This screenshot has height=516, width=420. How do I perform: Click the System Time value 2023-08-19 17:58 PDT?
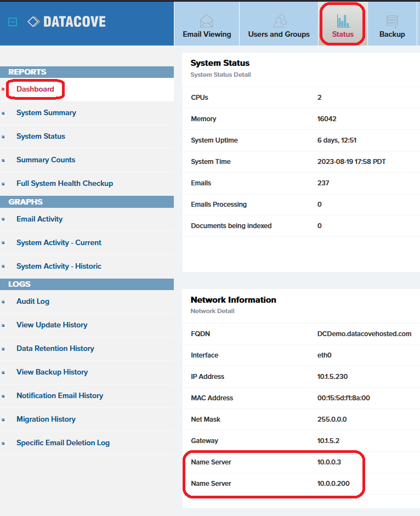tap(351, 162)
